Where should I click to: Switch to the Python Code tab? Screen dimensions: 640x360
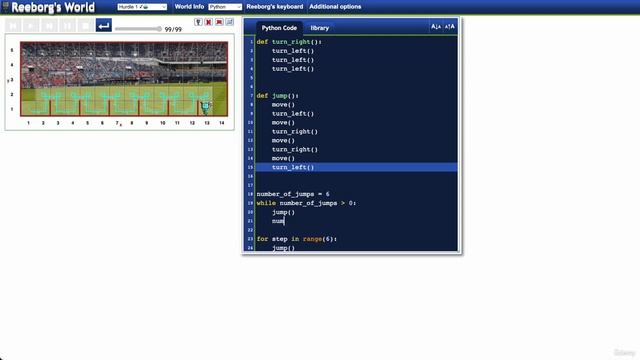279,28
